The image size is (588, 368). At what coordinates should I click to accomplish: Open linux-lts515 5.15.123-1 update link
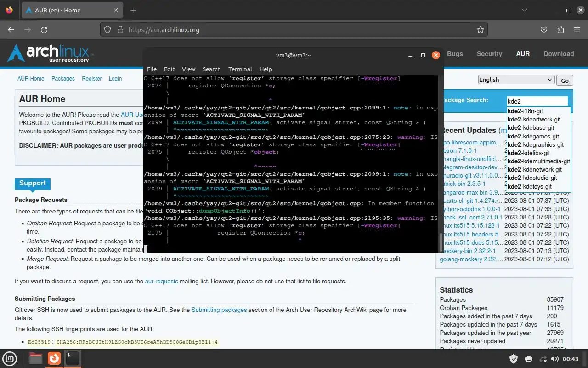click(x=470, y=226)
